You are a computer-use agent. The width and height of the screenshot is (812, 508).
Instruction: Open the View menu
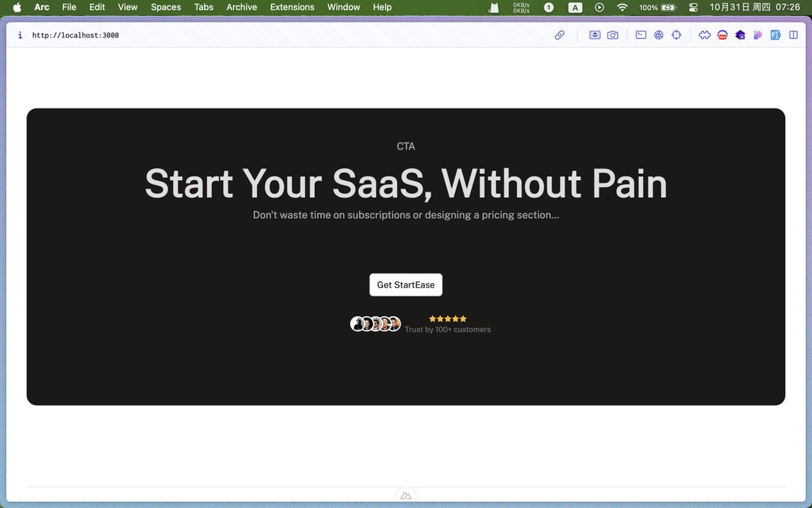click(x=128, y=7)
